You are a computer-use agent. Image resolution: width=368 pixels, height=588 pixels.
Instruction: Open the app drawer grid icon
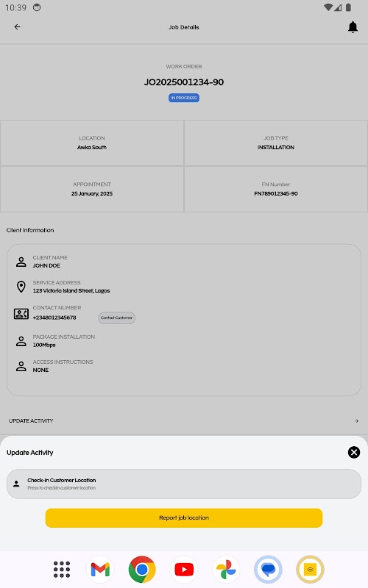(62, 569)
